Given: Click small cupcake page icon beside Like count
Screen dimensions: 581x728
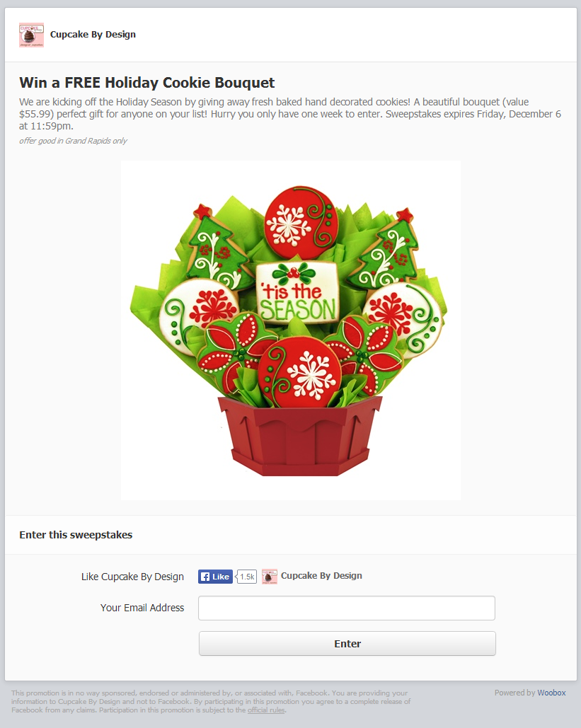Looking at the screenshot, I should click(x=270, y=576).
